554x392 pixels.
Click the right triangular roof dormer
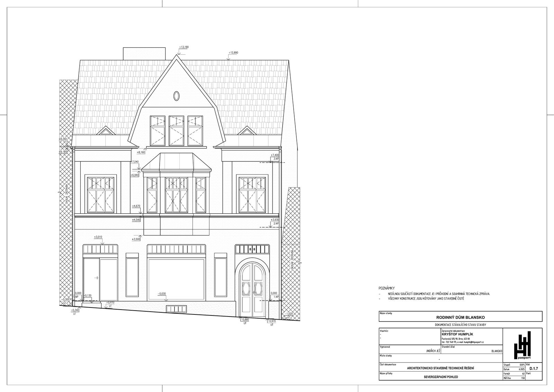tap(247, 131)
